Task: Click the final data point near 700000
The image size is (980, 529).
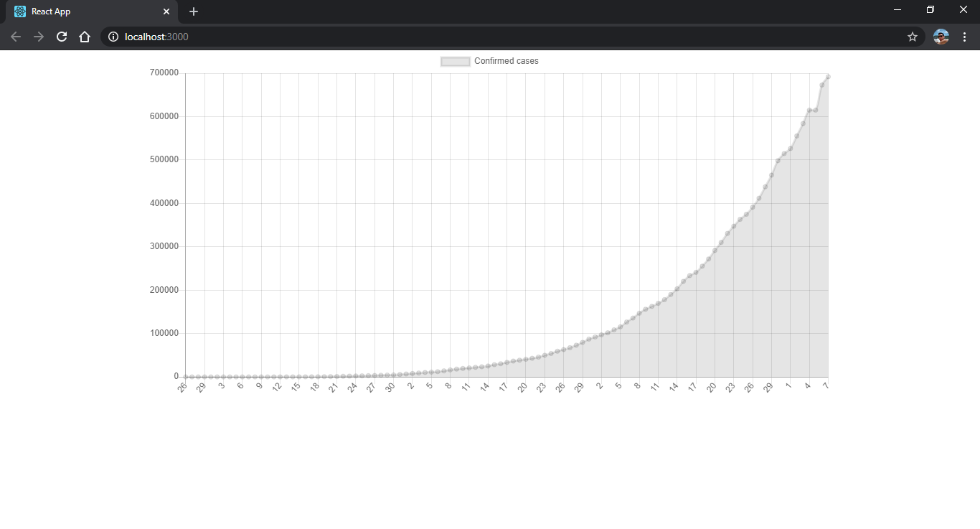Action: [828, 77]
